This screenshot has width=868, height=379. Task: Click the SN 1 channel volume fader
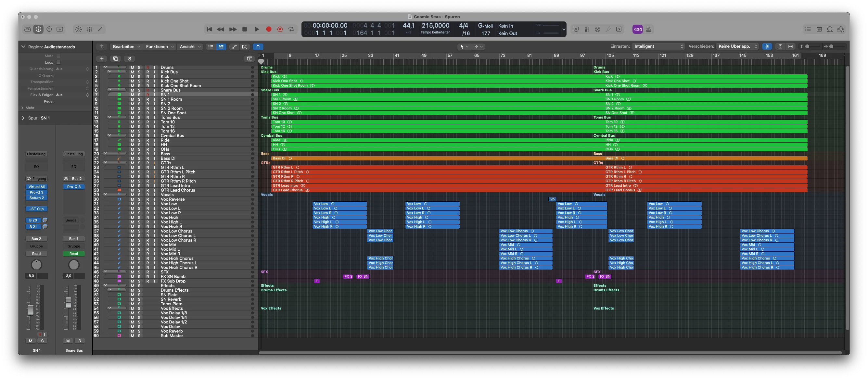click(31, 309)
